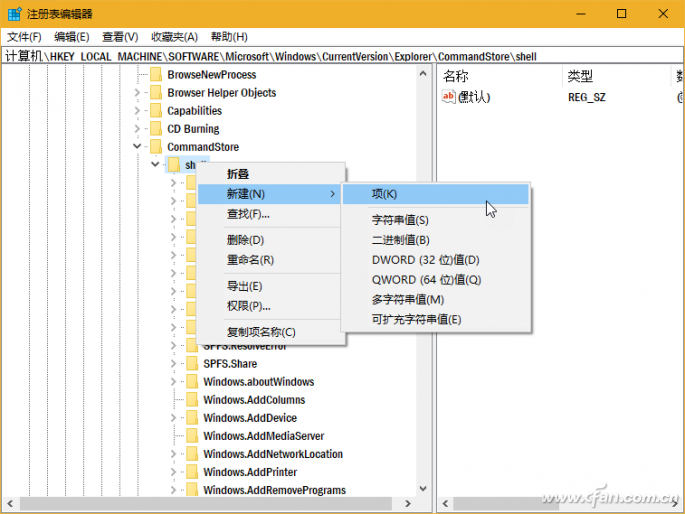Click the Registry Editor app icon in title bar
The image size is (685, 514).
click(x=14, y=14)
